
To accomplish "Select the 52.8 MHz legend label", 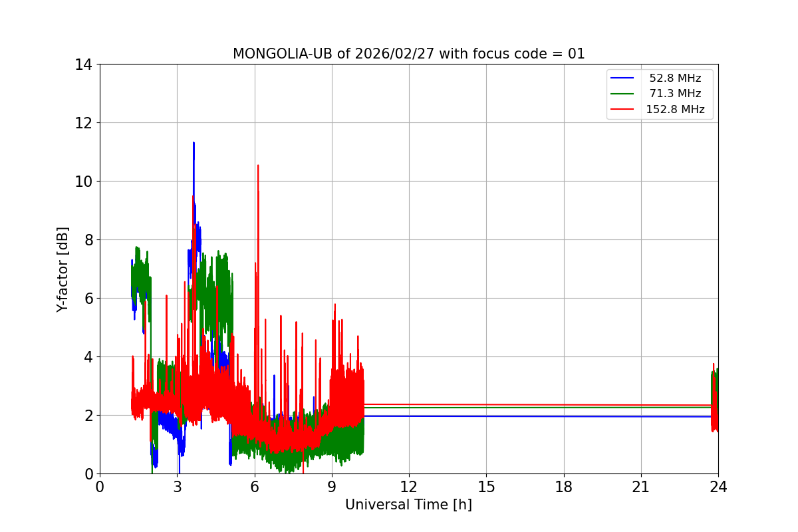I will (675, 78).
